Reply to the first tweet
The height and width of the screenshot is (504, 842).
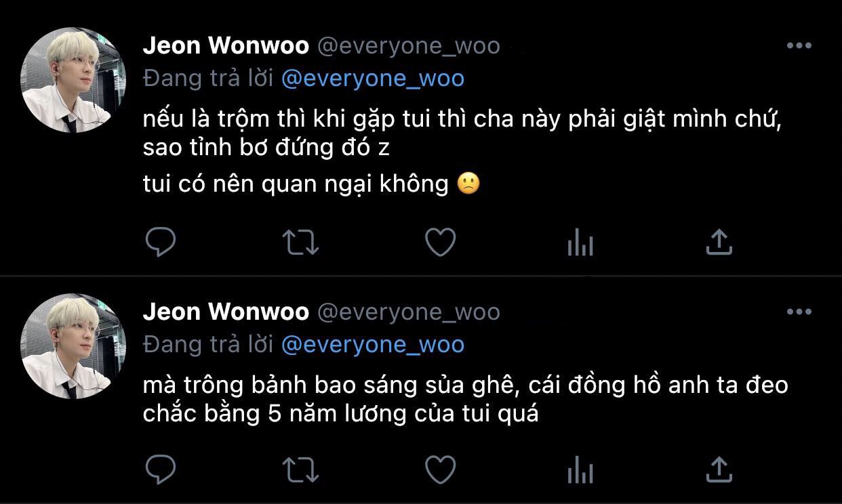click(x=161, y=241)
